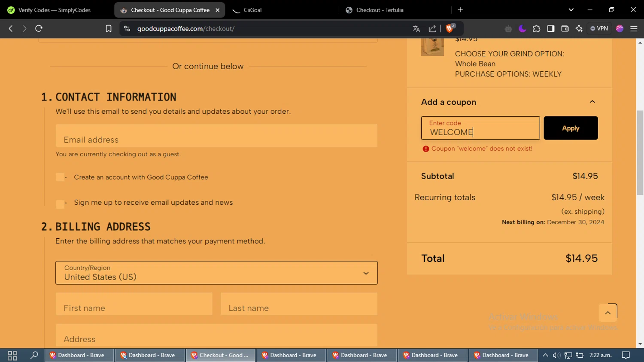
Task: Click the Enter code coupon field
Action: [480, 128]
